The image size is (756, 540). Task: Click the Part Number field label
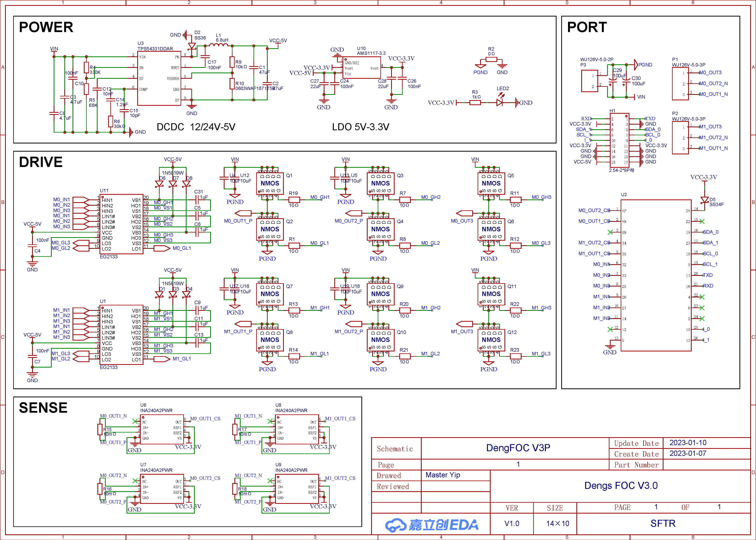pyautogui.click(x=636, y=465)
